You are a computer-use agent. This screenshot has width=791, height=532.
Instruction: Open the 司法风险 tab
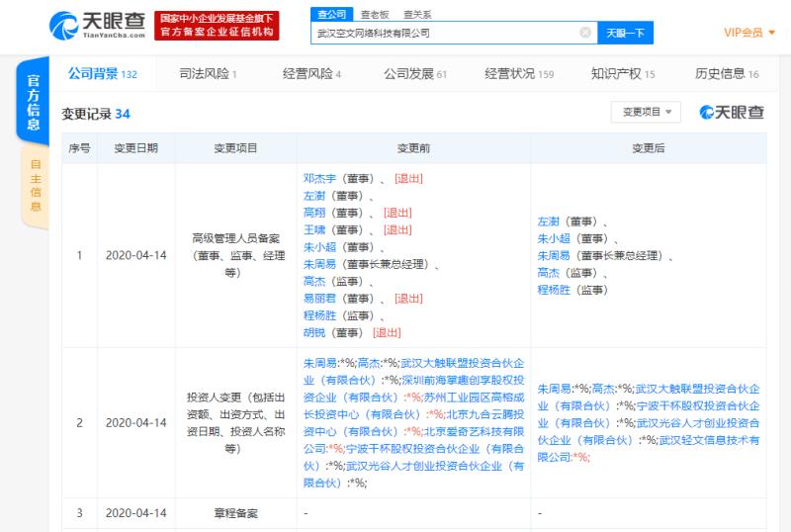208,74
